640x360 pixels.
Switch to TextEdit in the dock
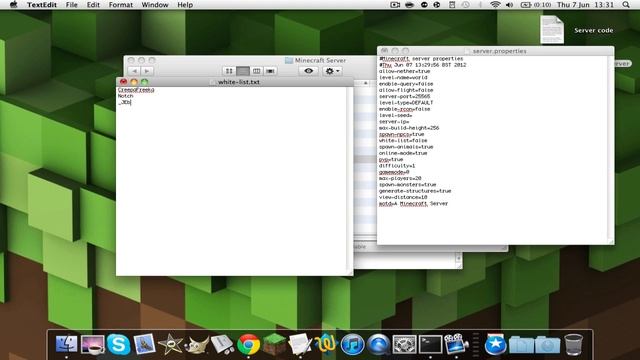tap(300, 344)
